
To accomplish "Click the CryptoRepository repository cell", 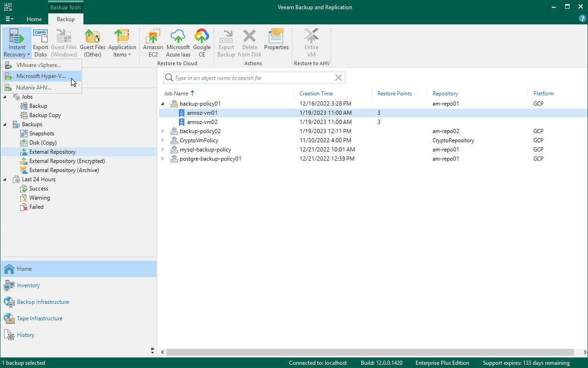I will pos(453,140).
